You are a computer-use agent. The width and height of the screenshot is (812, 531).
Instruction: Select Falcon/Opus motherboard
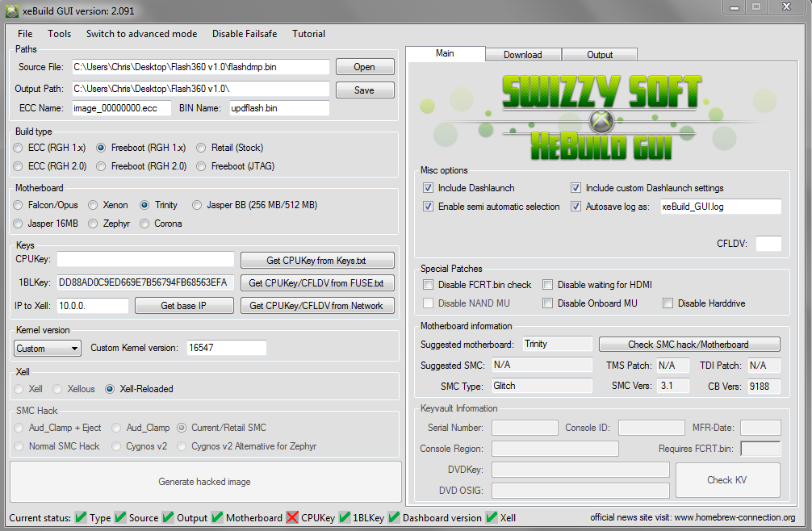(46, 206)
